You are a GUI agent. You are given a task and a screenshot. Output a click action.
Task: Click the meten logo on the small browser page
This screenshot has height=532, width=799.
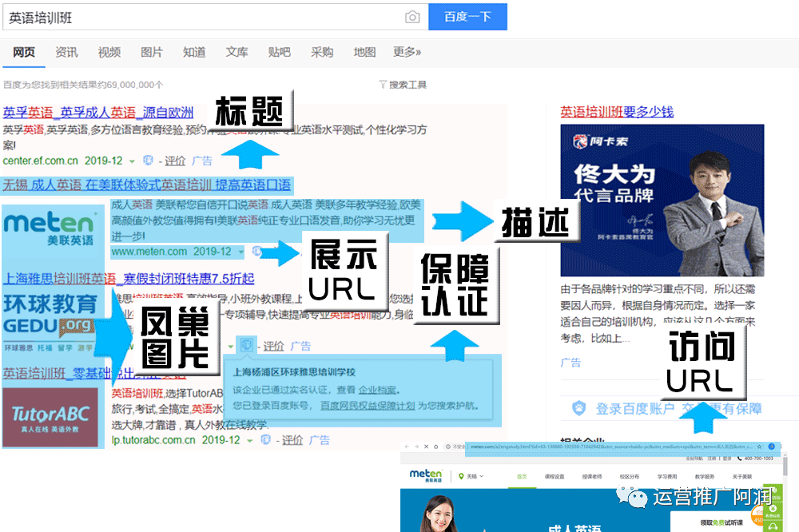click(427, 475)
